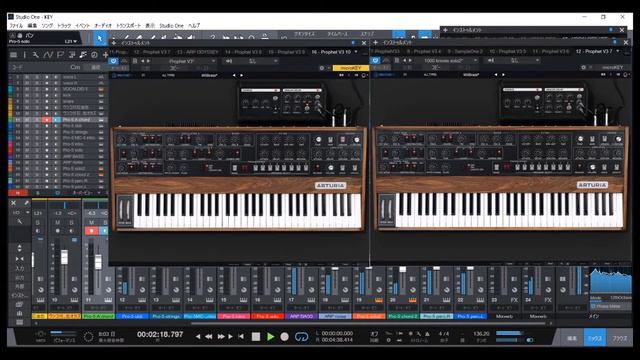
Task: Open the Studio One menu
Action: click(x=171, y=25)
